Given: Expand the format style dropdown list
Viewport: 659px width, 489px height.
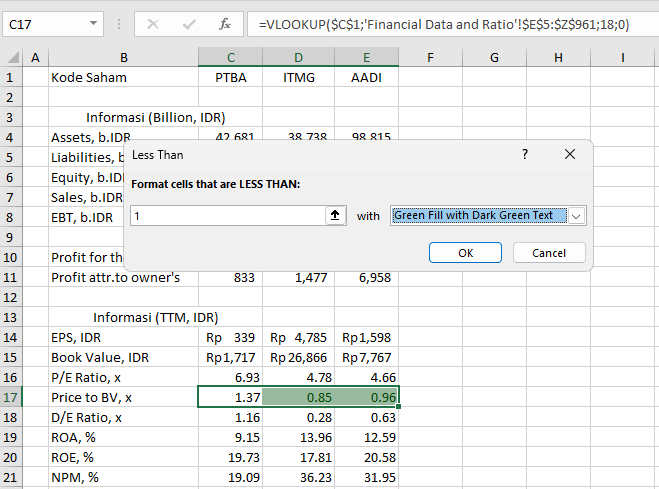Looking at the screenshot, I should (x=577, y=216).
